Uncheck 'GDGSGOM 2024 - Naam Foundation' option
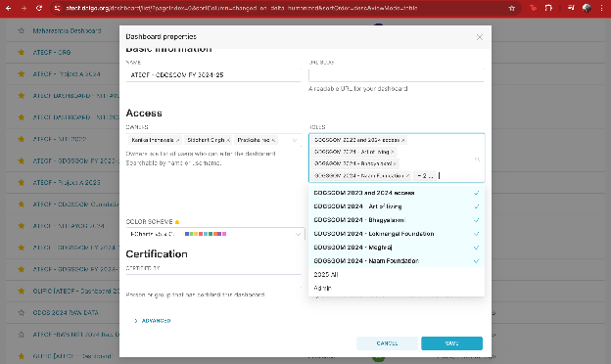This screenshot has width=611, height=364. [x=397, y=261]
